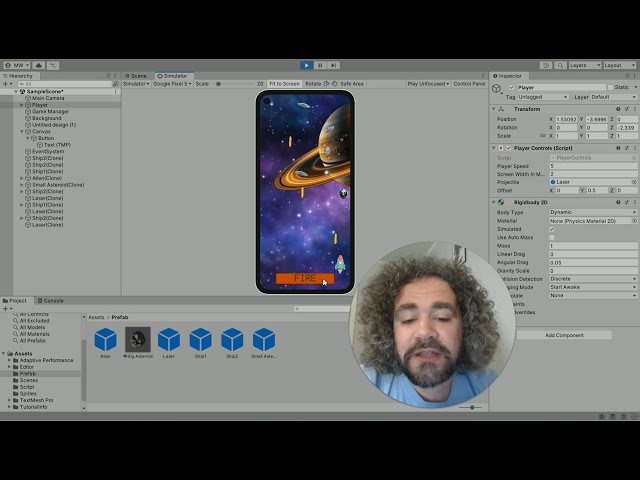
Task: Click the Project tab
Action: click(x=15, y=301)
